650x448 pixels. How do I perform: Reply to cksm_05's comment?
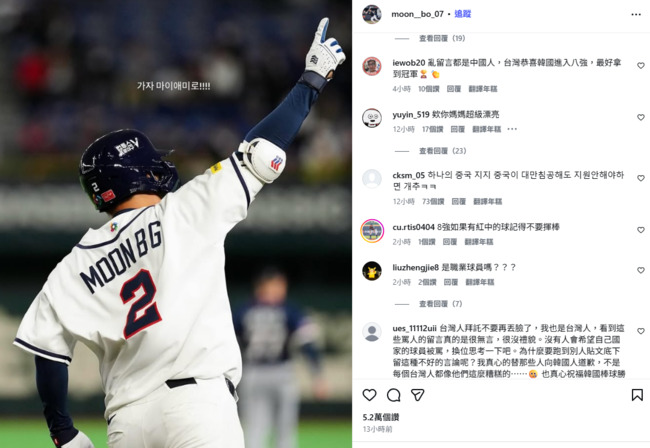[x=458, y=201]
